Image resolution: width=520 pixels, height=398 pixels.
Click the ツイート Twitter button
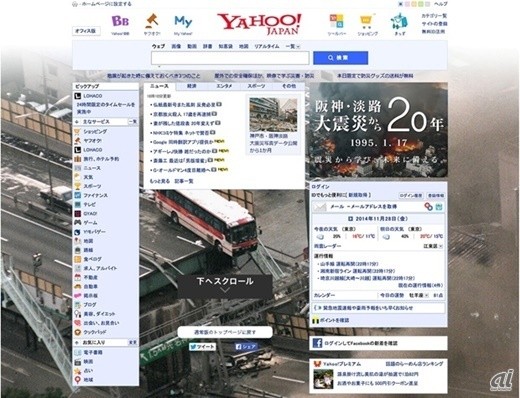[x=202, y=347]
